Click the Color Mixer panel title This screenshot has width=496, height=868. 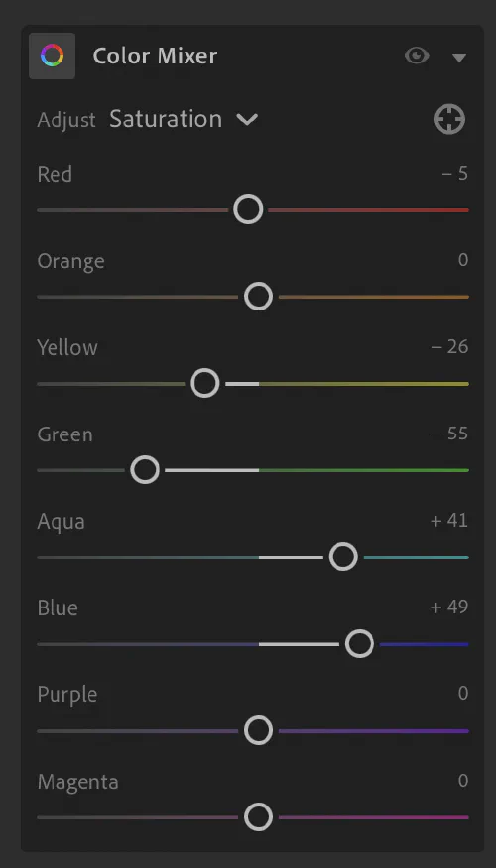pyautogui.click(x=155, y=56)
